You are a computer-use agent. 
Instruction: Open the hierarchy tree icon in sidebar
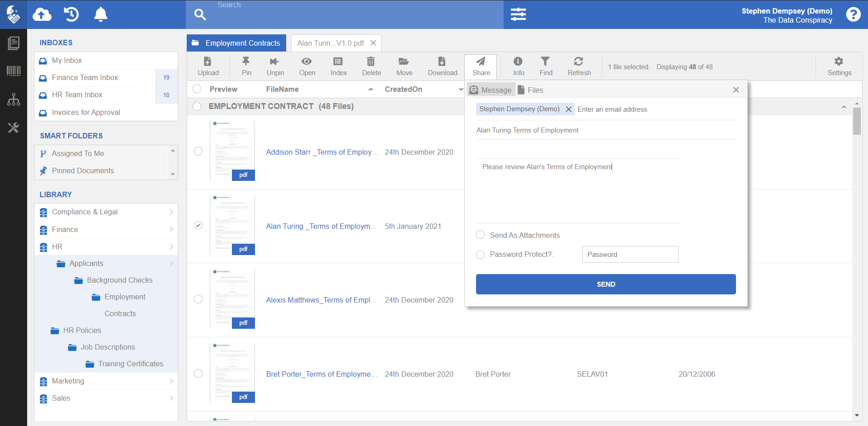tap(14, 99)
